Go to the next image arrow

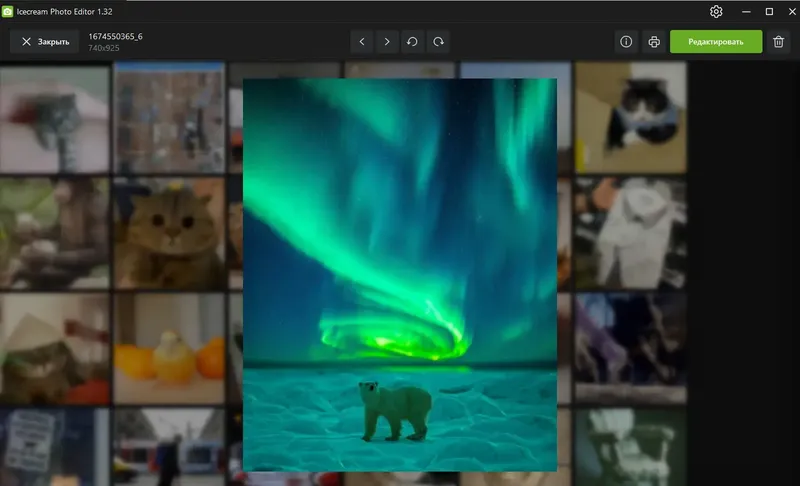[387, 42]
